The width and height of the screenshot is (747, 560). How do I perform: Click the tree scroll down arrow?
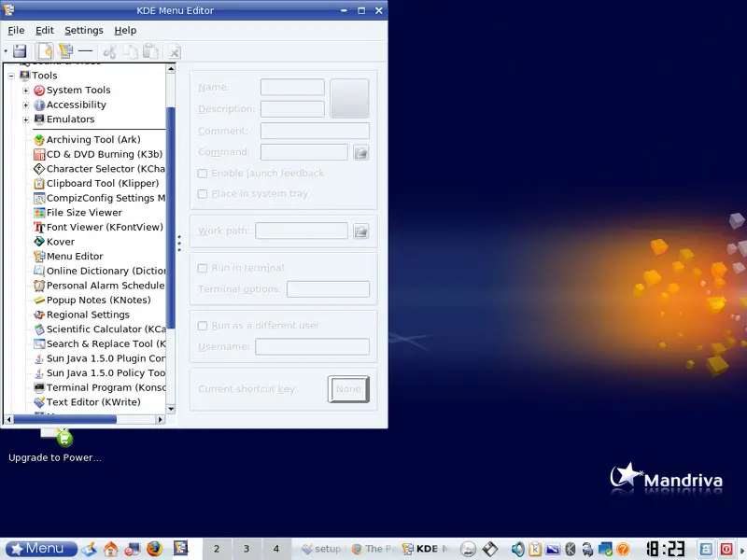[171, 409]
